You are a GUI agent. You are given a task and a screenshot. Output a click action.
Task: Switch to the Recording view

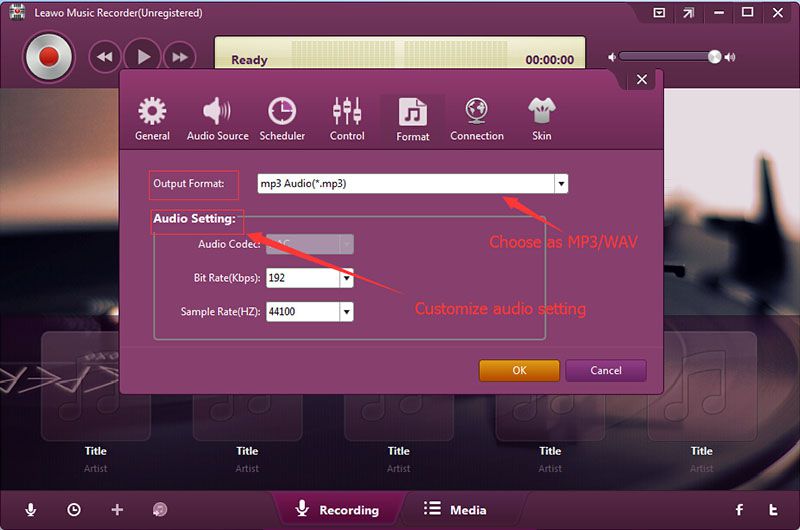338,510
